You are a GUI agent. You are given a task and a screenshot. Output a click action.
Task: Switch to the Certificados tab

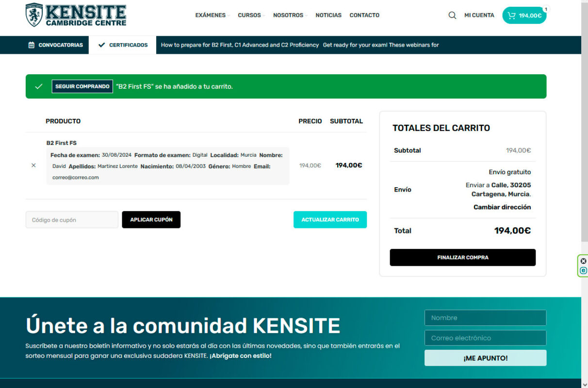pos(123,45)
